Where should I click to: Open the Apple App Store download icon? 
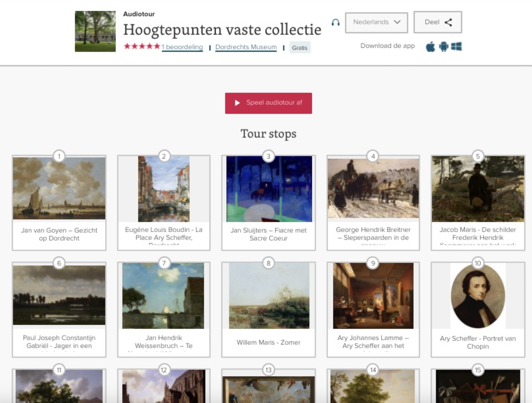[430, 47]
